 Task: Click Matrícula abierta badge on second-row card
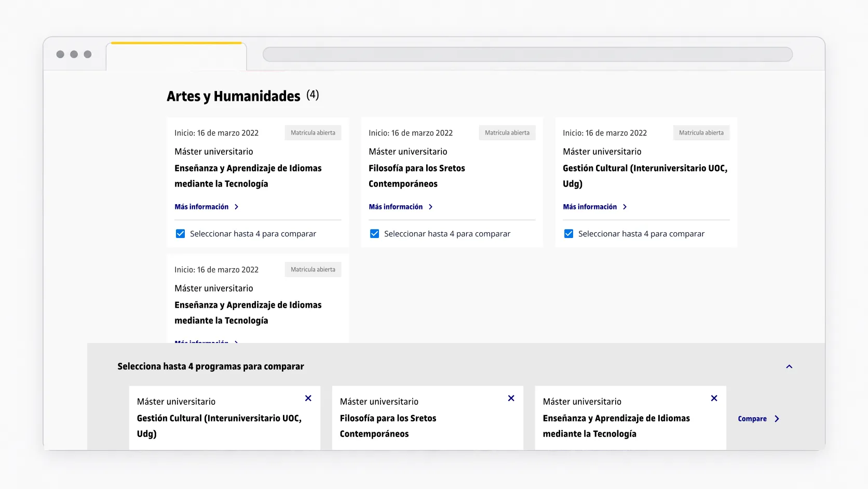(313, 270)
